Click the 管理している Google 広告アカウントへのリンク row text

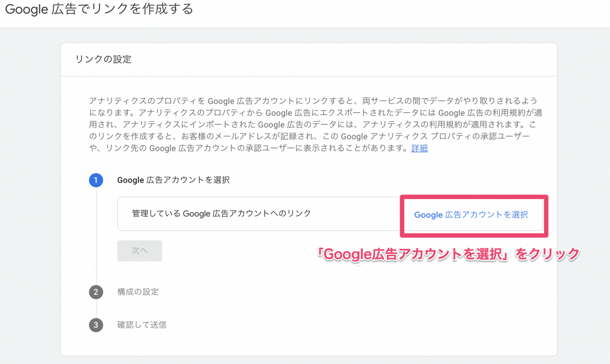point(221,214)
